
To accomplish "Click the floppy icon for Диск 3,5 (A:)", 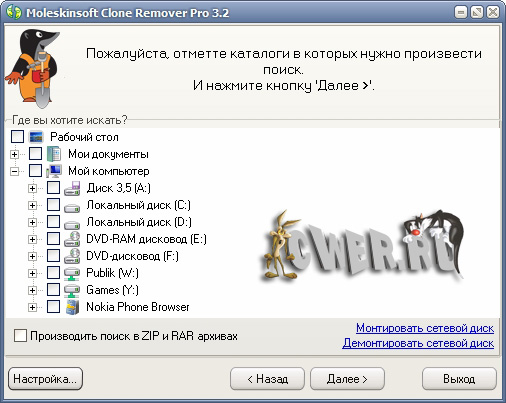I will click(72, 188).
